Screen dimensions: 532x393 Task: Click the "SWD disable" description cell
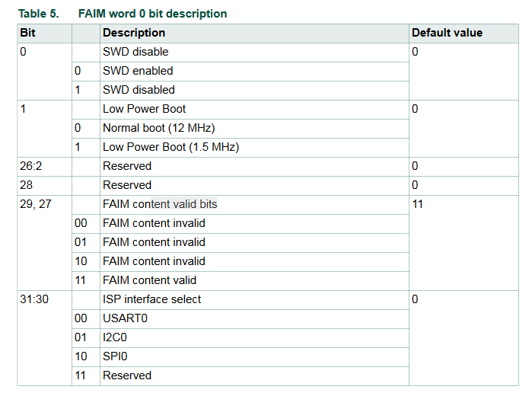pos(135,52)
